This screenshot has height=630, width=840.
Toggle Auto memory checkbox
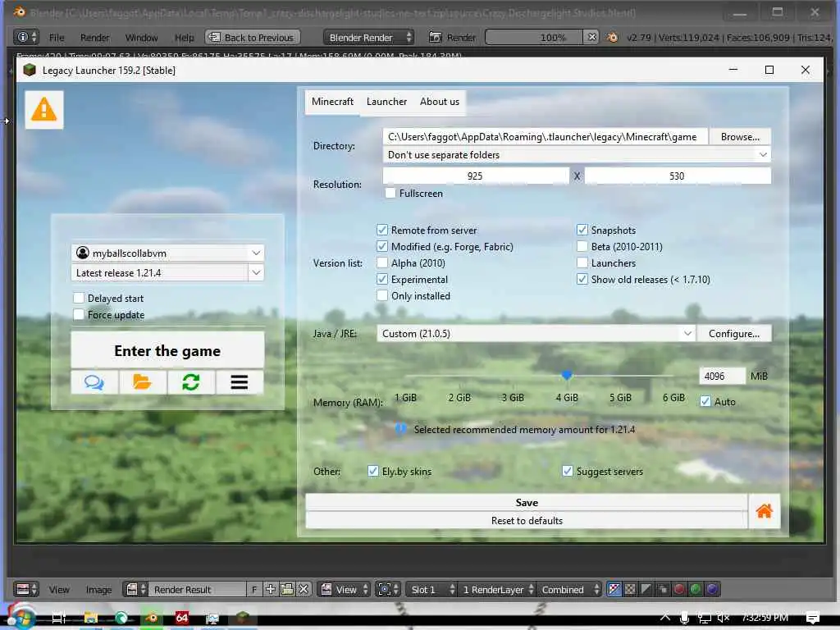click(x=705, y=401)
